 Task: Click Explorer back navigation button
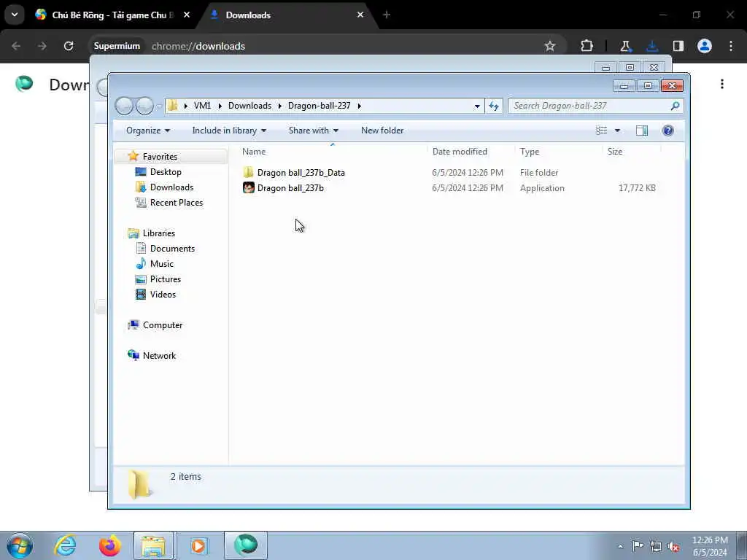(x=124, y=106)
